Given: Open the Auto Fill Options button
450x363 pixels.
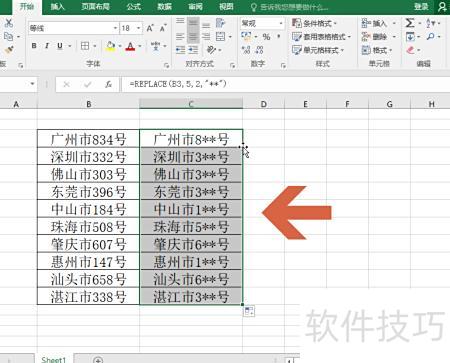Looking at the screenshot, I should pos(249,311).
